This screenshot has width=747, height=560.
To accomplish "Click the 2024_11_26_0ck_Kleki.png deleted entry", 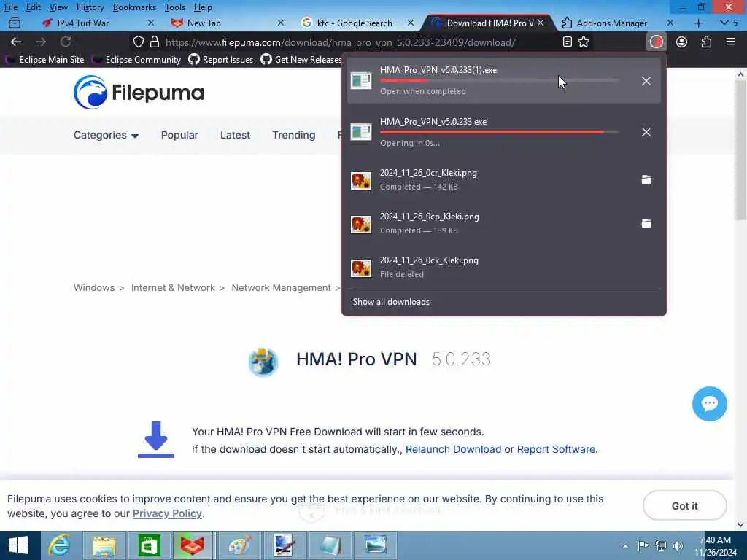I will click(503, 267).
